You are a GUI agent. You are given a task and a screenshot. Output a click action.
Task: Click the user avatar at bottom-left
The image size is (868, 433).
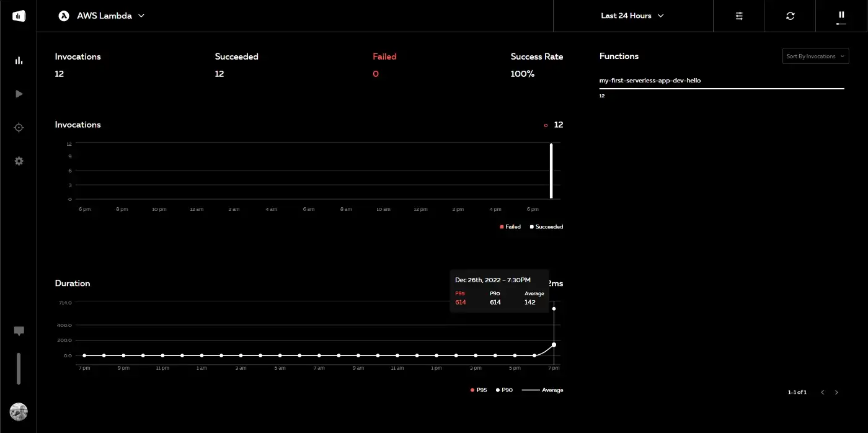pos(19,412)
